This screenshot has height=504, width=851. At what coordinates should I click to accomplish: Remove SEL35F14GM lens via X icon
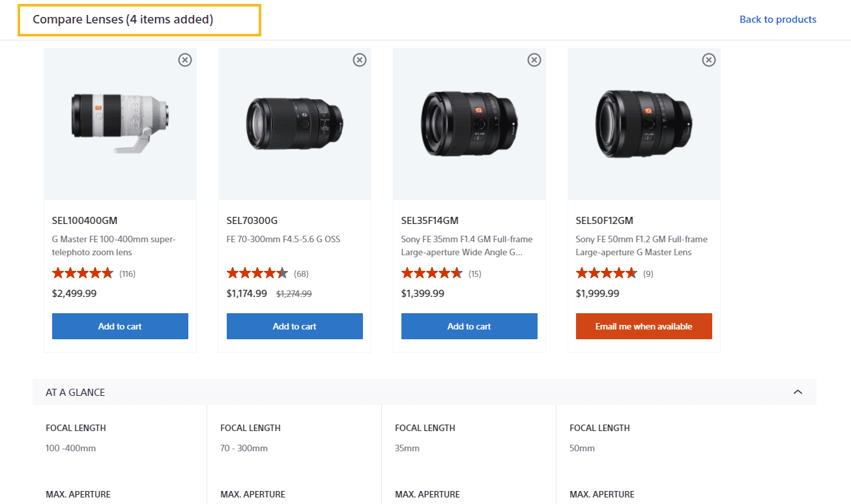coord(534,60)
